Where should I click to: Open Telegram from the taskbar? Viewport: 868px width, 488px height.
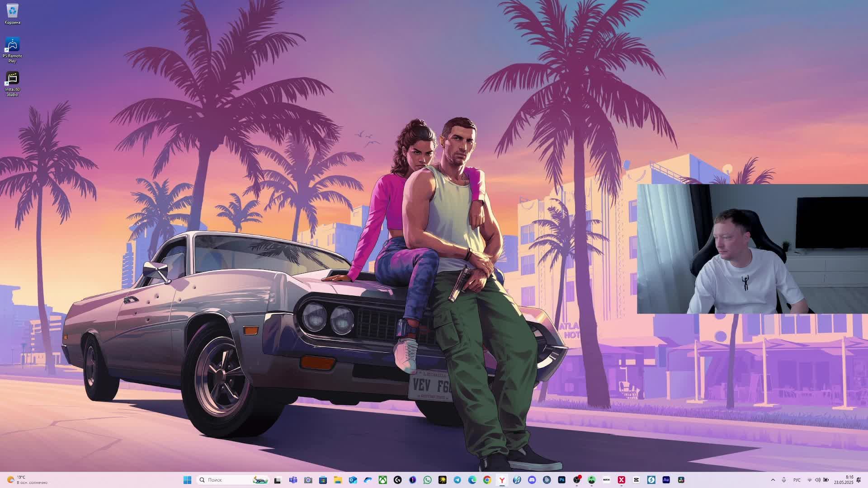(x=457, y=480)
